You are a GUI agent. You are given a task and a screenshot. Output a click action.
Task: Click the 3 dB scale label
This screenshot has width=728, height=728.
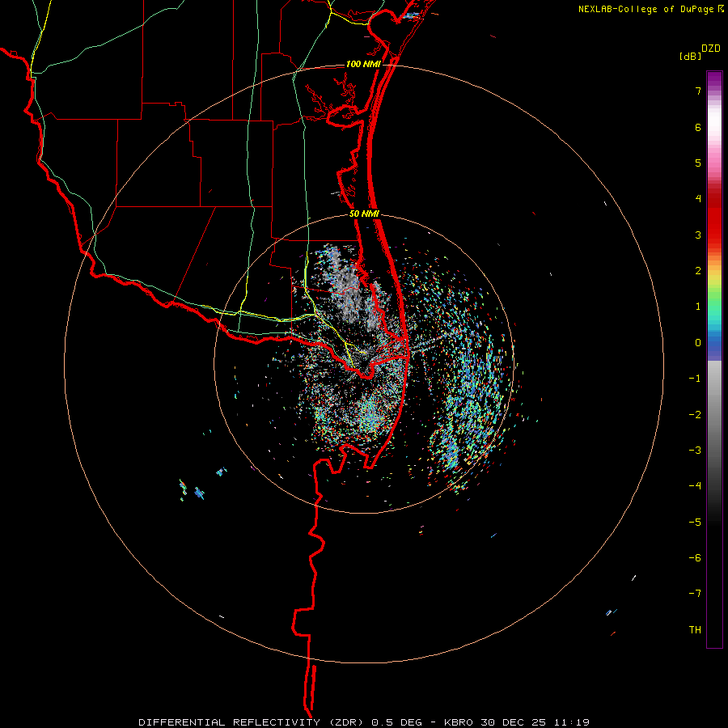[x=698, y=235]
